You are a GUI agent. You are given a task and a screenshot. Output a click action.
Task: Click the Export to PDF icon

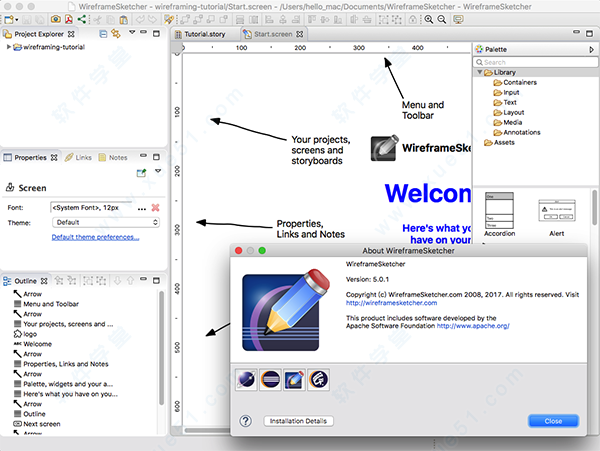click(x=69, y=19)
